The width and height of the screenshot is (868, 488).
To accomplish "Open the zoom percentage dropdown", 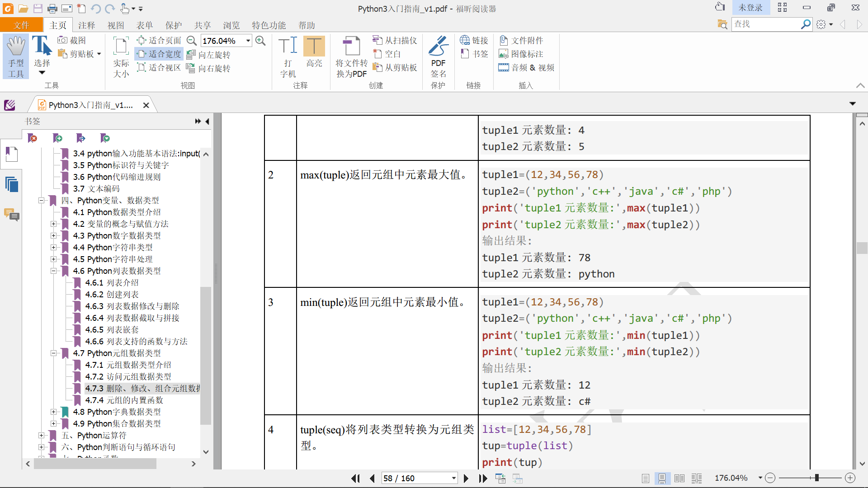I will pyautogui.click(x=248, y=41).
